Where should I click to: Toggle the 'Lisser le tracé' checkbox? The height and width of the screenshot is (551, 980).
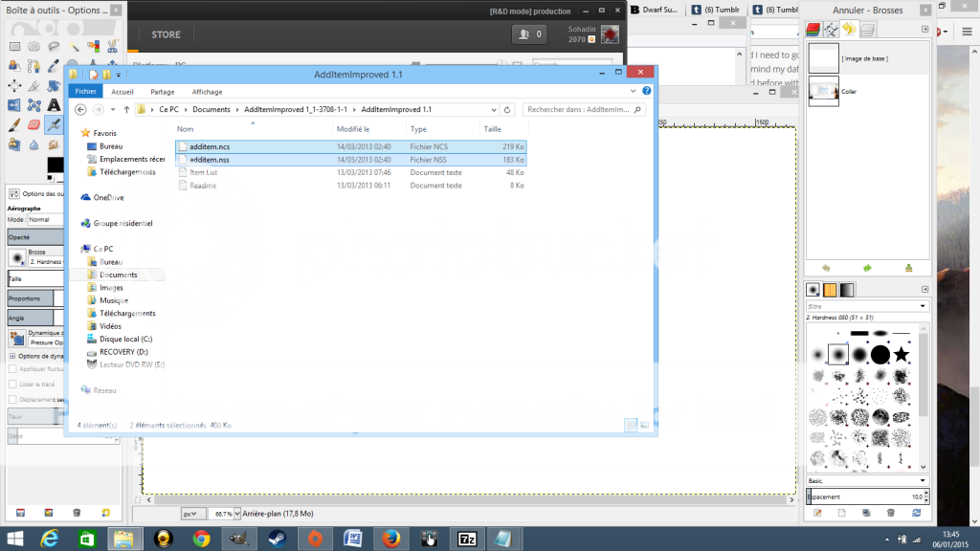pyautogui.click(x=12, y=384)
